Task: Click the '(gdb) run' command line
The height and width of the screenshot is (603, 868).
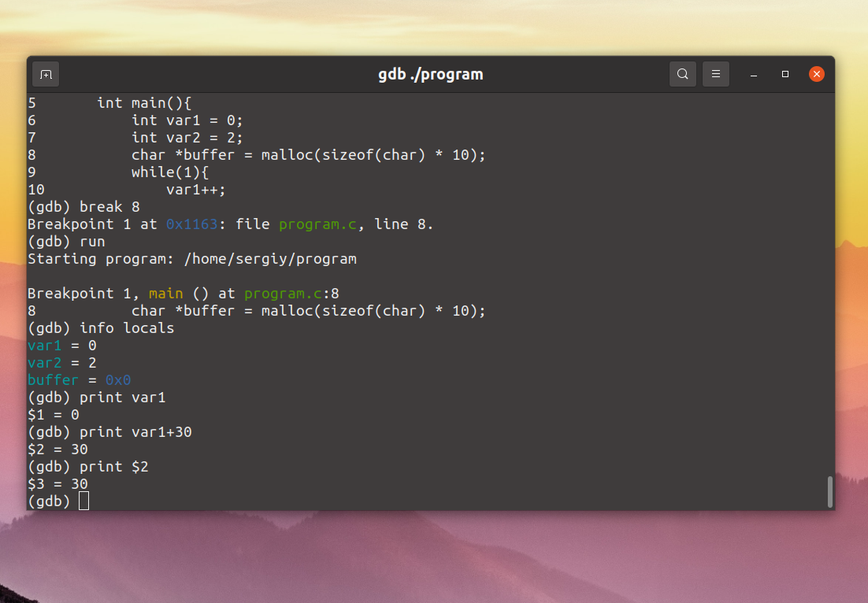Action: click(66, 242)
